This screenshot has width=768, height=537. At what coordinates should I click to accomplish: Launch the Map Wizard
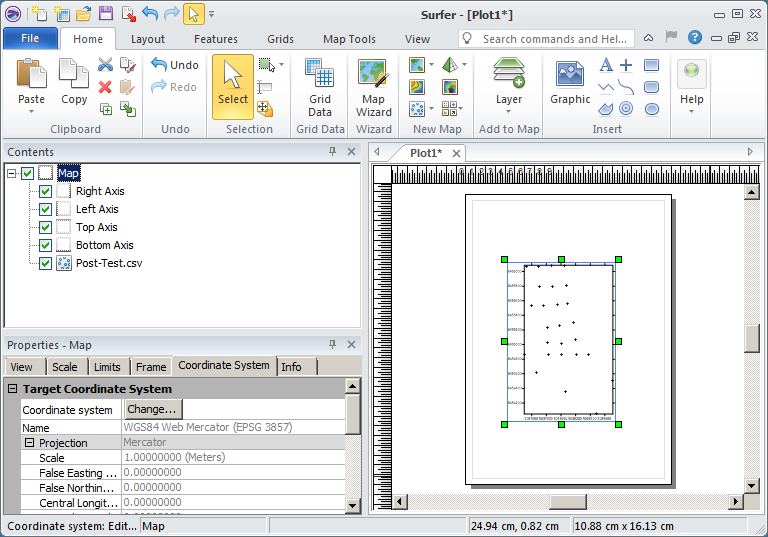point(374,86)
